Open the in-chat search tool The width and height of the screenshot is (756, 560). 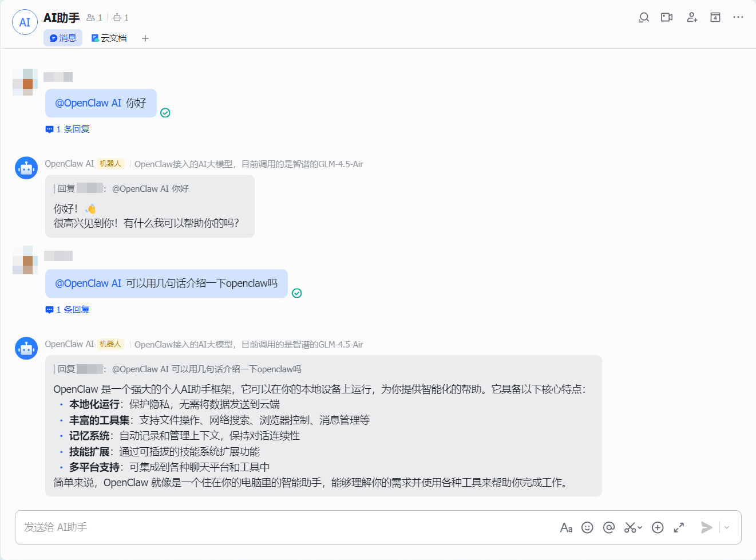[643, 17]
